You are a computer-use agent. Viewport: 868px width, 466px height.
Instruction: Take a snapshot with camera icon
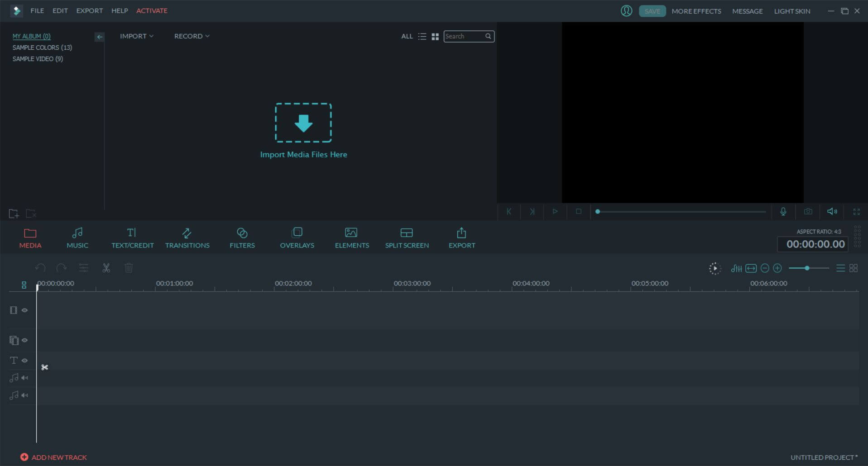pyautogui.click(x=808, y=211)
